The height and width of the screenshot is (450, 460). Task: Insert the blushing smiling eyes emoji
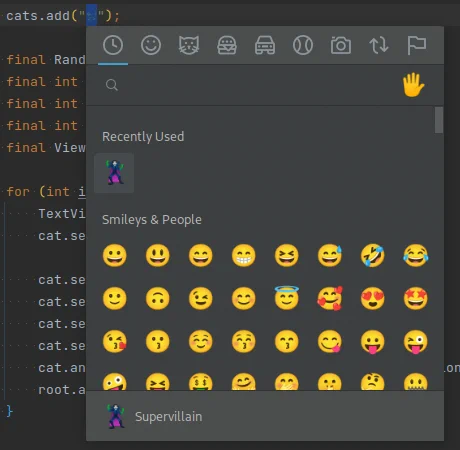[x=244, y=298]
